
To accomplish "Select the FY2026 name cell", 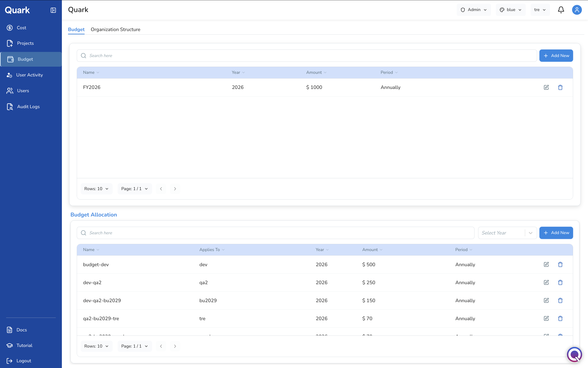I will tap(92, 87).
